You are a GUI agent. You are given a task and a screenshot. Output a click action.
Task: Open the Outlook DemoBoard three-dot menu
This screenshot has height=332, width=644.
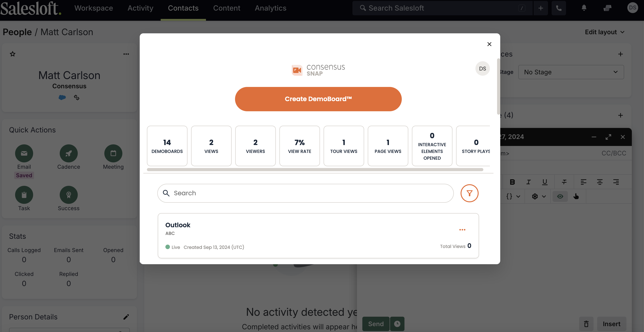(462, 230)
